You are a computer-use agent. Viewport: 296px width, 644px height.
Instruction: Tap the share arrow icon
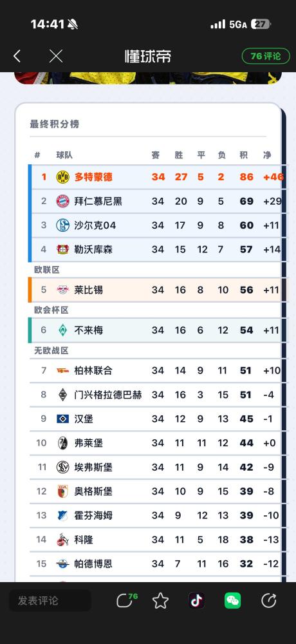269,600
